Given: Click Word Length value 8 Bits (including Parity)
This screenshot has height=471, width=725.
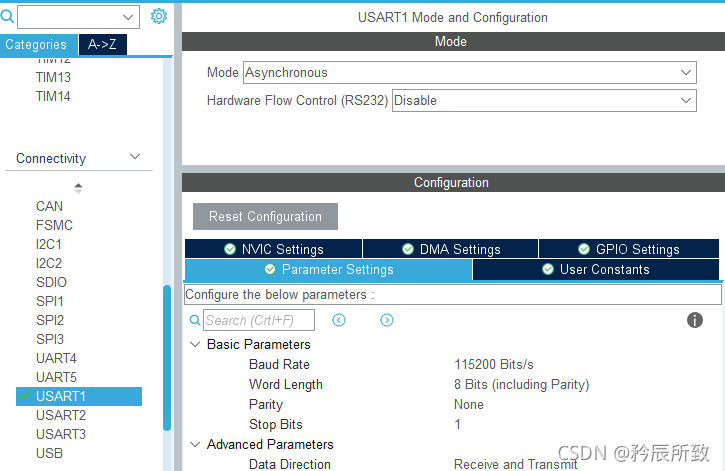Looking at the screenshot, I should (x=522, y=385).
